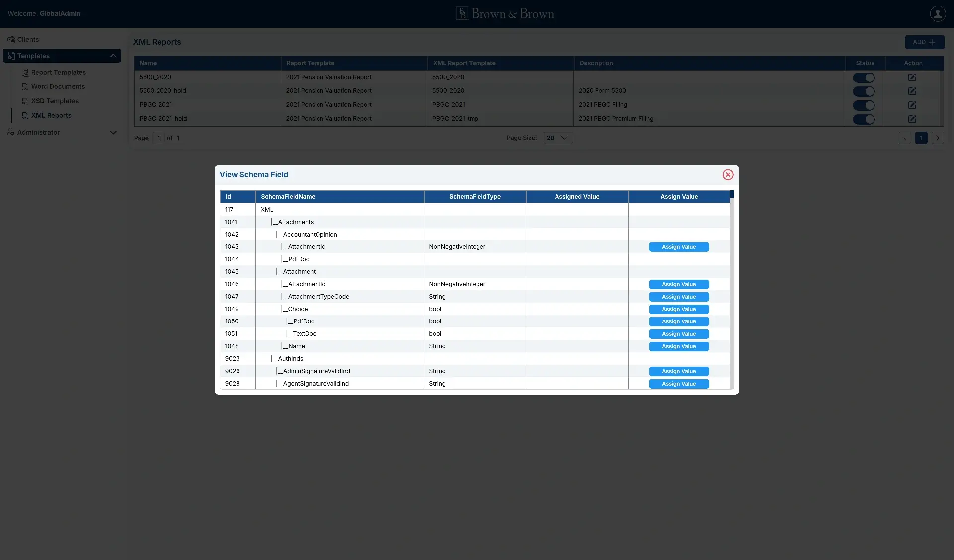This screenshot has width=954, height=560.
Task: Click edit icon for 5500_2020 row
Action: point(912,78)
